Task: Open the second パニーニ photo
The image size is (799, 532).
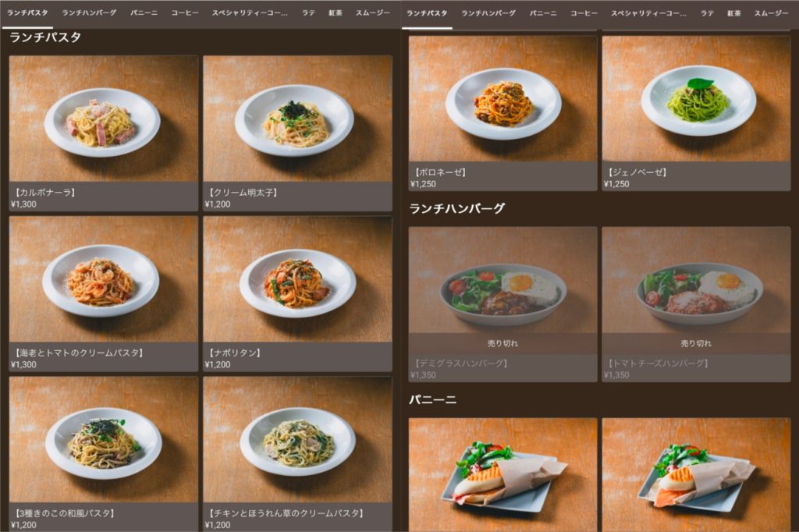Action: (696, 475)
